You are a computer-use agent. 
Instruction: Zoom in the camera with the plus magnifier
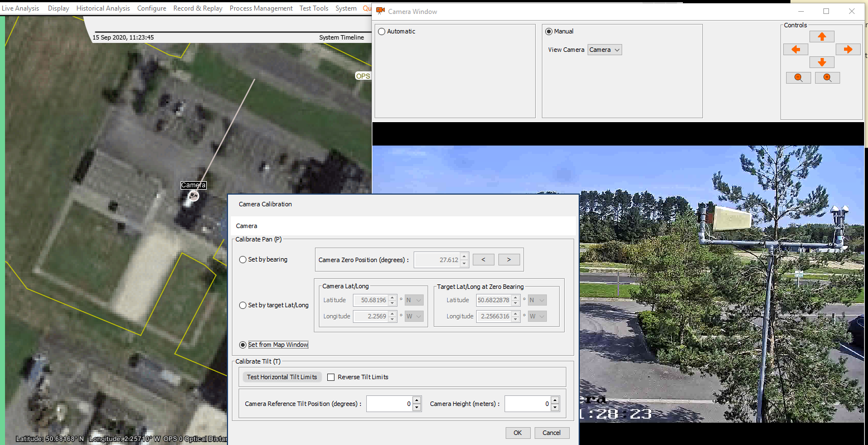click(827, 78)
